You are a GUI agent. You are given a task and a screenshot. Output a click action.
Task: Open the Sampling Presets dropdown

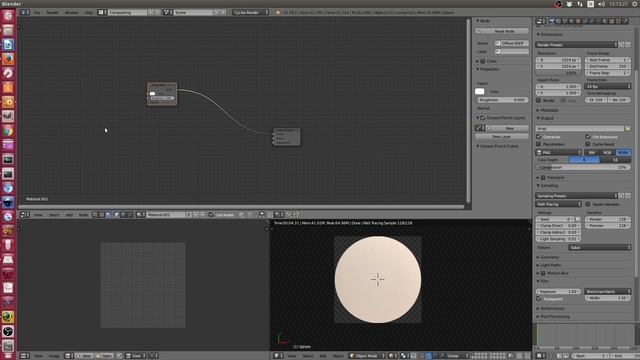click(576, 196)
